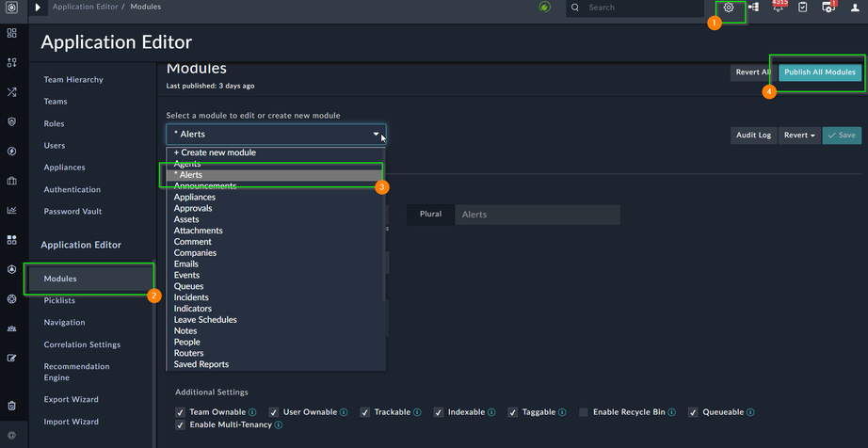Click Publish All Modules button
This screenshot has width=868, height=448.
pyautogui.click(x=820, y=72)
